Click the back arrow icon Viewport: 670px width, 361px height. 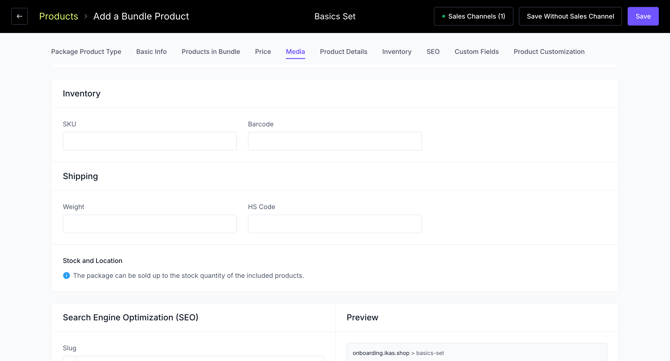point(19,16)
